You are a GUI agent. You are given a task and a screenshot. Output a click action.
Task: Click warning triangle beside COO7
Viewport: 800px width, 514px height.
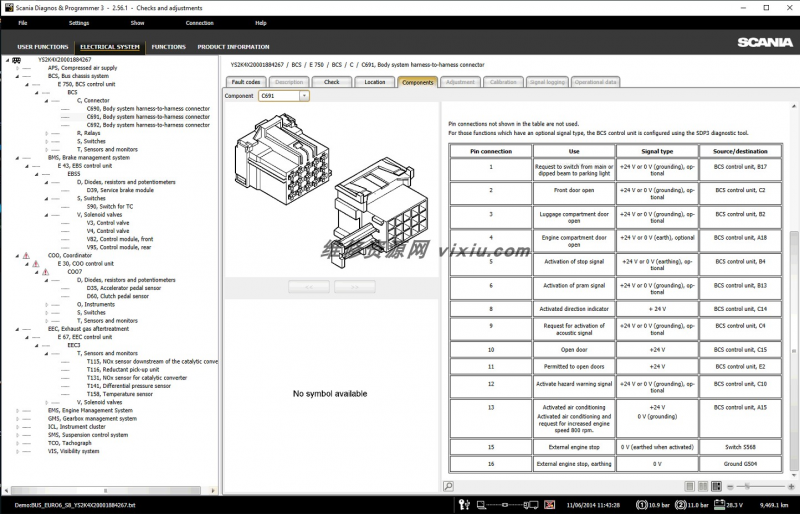(45, 272)
